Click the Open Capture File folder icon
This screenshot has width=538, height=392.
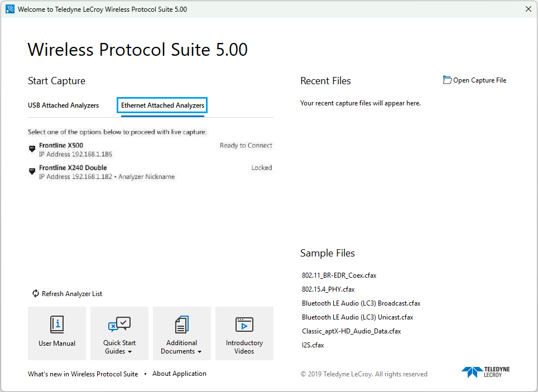click(x=447, y=80)
